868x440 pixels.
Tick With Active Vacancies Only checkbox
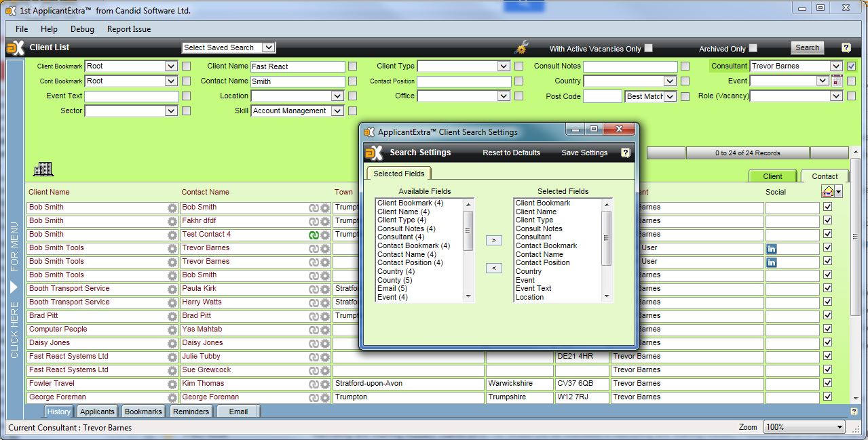[x=649, y=48]
